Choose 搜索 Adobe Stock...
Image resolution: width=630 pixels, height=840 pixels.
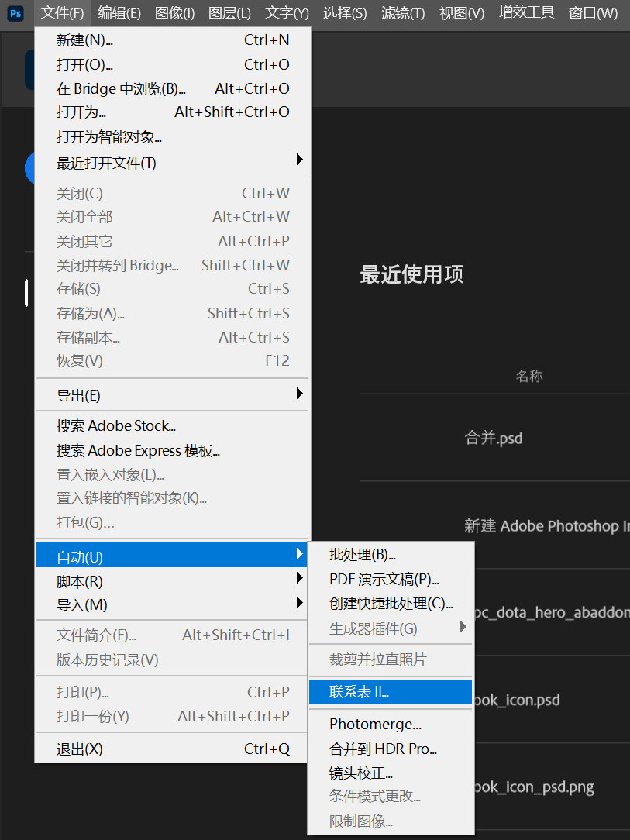(172, 426)
